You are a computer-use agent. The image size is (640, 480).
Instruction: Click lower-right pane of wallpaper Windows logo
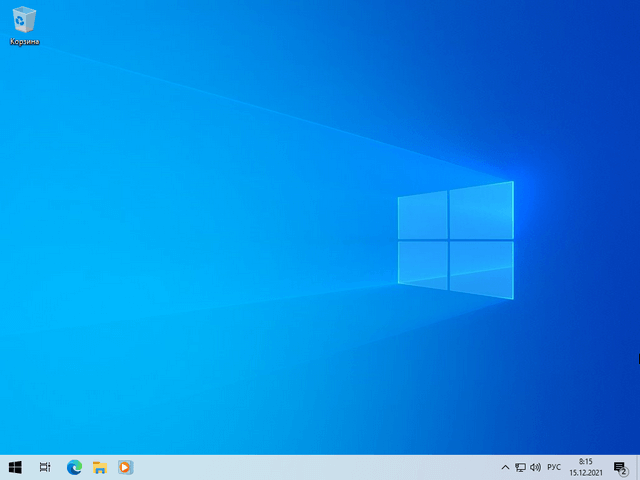pos(482,270)
